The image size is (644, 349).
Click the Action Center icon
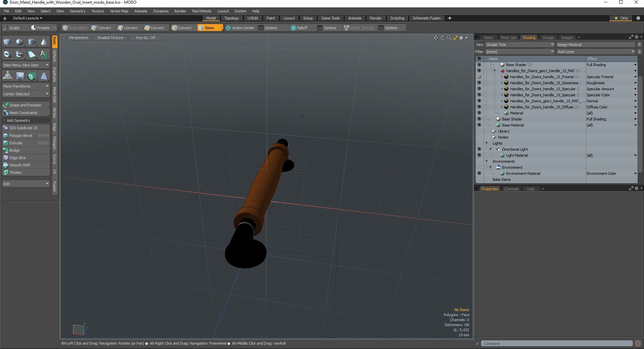[x=228, y=28]
